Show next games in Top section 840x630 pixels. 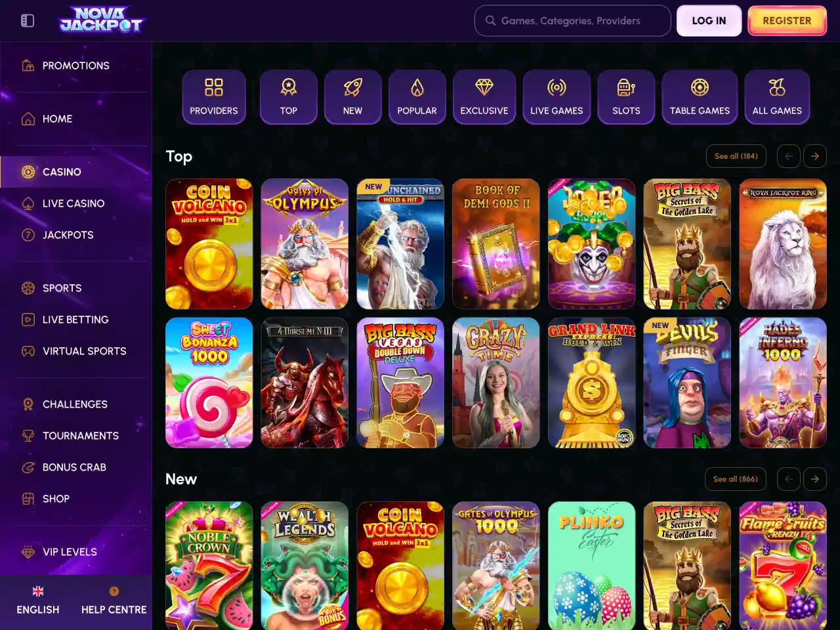[815, 156]
